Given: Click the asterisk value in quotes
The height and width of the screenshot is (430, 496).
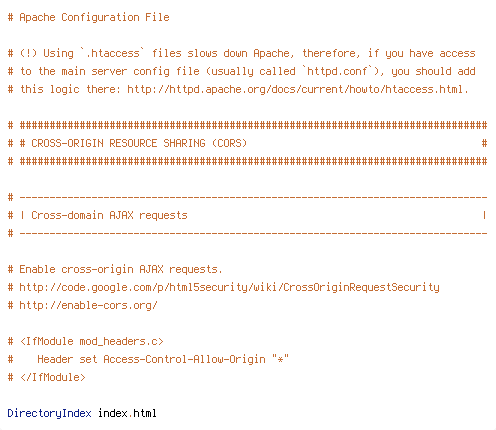Looking at the screenshot, I should [x=280, y=359].
